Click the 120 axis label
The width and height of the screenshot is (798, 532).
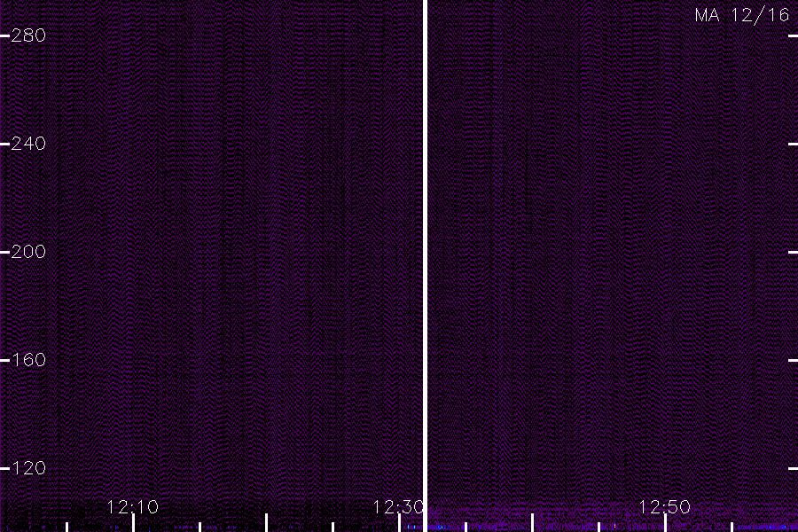point(28,468)
